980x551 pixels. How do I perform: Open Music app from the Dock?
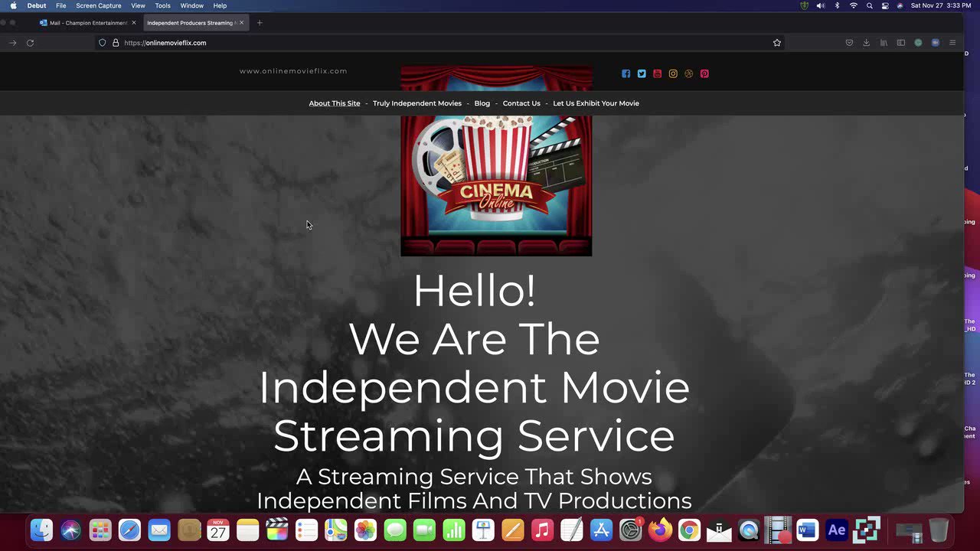click(x=542, y=530)
